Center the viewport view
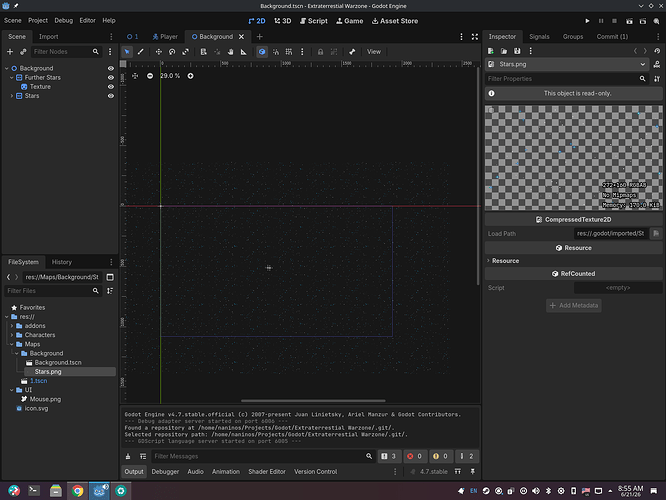This screenshot has width=666, height=500. coord(135,76)
